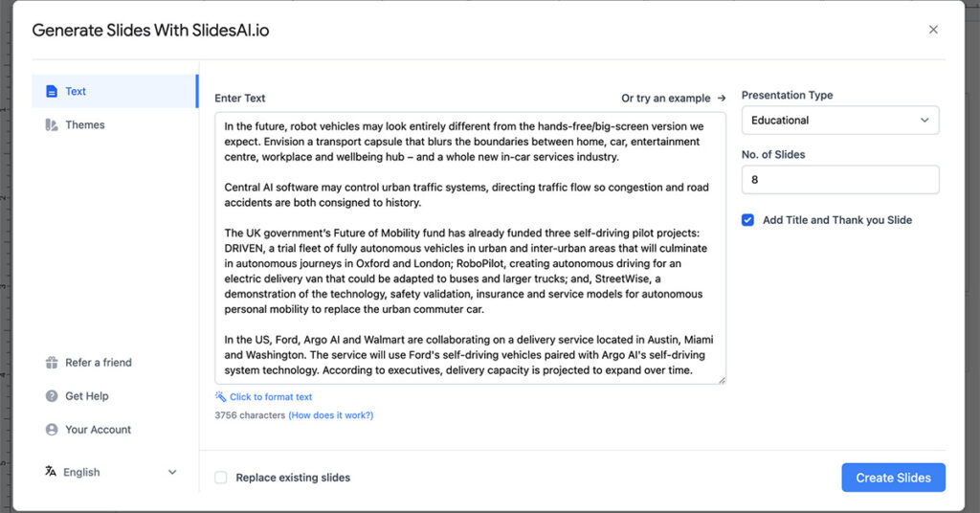Click the Text document icon in sidebar

tap(52, 92)
